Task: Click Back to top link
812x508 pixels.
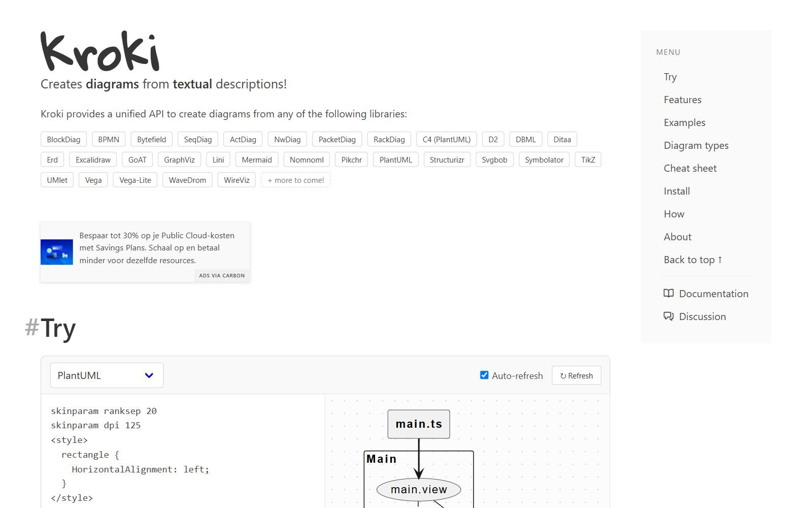Action: point(693,260)
